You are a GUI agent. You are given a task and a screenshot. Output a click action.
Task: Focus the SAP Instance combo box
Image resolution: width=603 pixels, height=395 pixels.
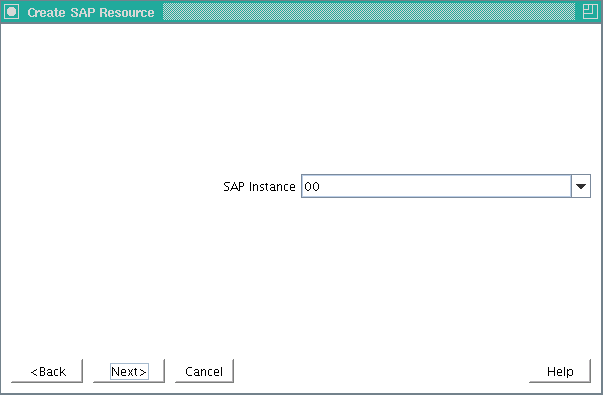[x=446, y=187]
